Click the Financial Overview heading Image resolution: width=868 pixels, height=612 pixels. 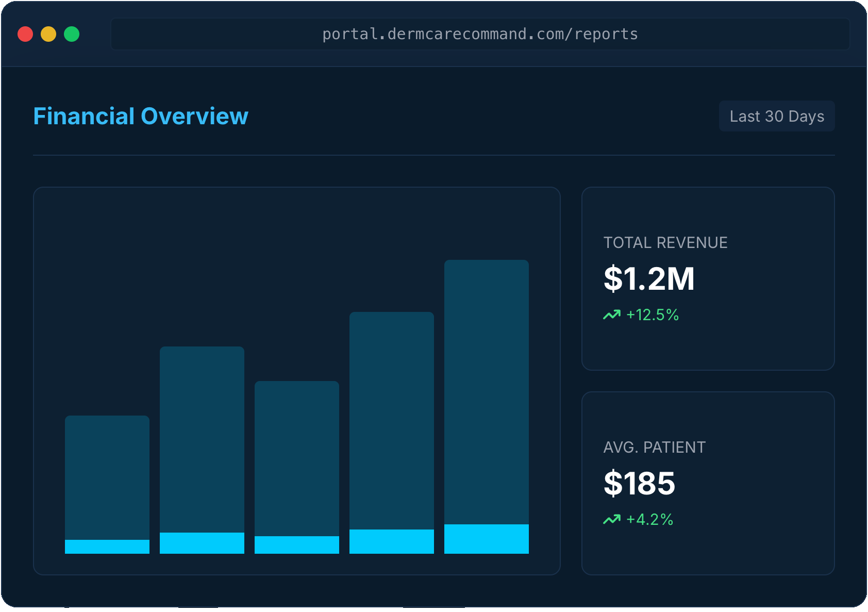pyautogui.click(x=140, y=116)
